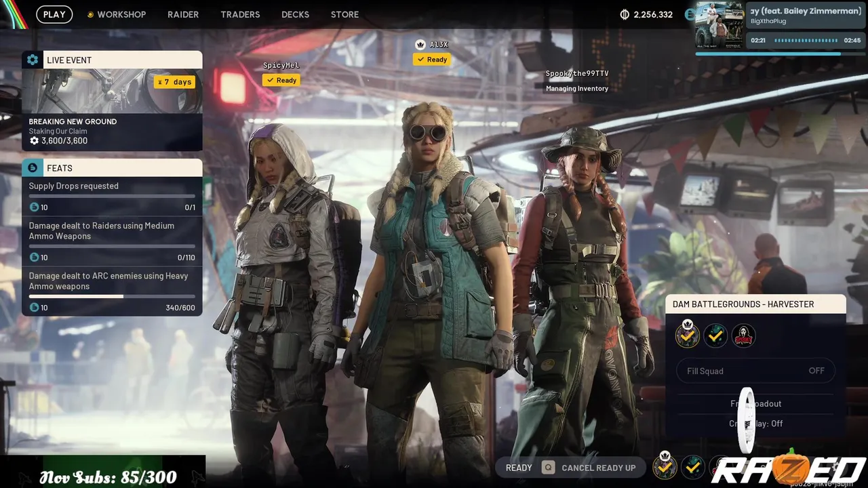This screenshot has height=488, width=868.
Task: Click the Heavy Ammo feat reward icon
Action: click(x=34, y=308)
